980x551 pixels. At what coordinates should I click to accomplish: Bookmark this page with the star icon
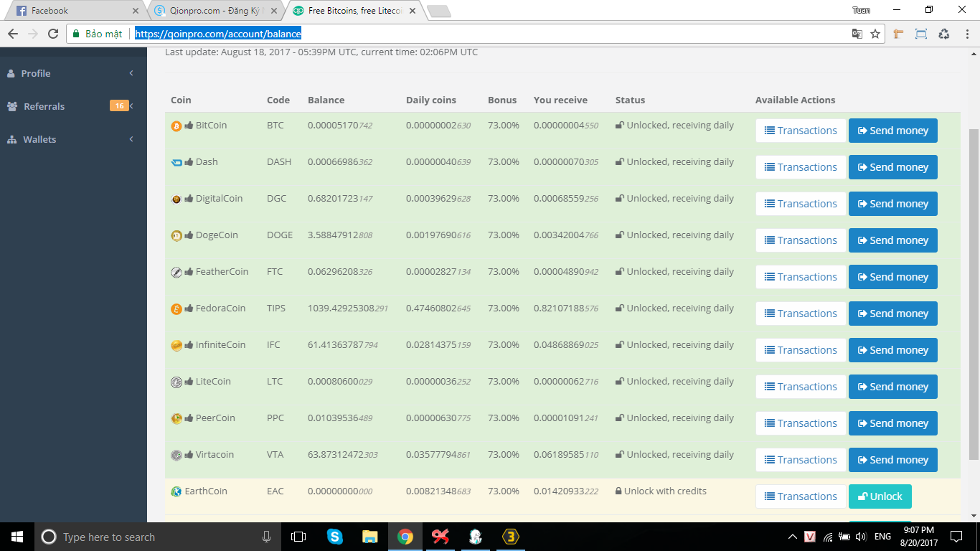(875, 34)
